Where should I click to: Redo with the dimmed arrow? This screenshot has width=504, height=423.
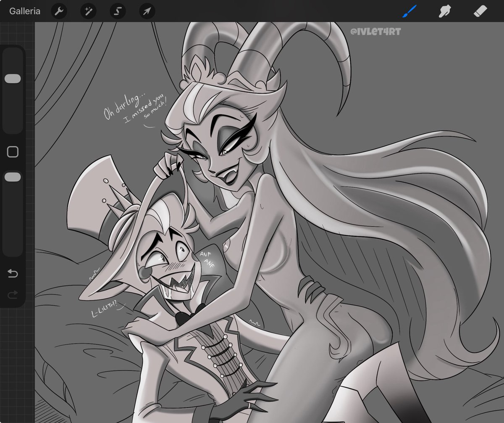(13, 295)
